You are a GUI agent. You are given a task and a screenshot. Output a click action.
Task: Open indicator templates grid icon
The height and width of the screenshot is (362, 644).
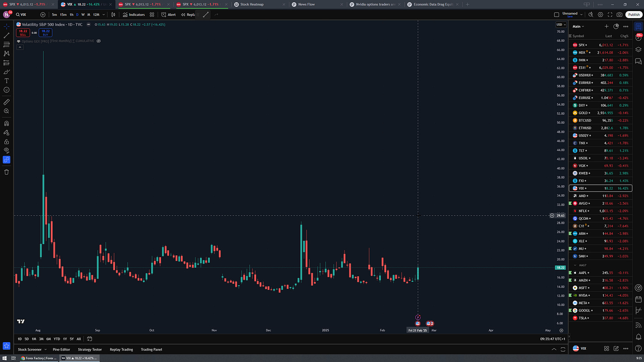[x=152, y=15]
